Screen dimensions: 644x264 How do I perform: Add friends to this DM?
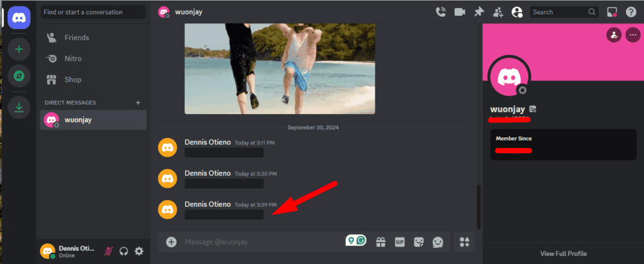[498, 11]
